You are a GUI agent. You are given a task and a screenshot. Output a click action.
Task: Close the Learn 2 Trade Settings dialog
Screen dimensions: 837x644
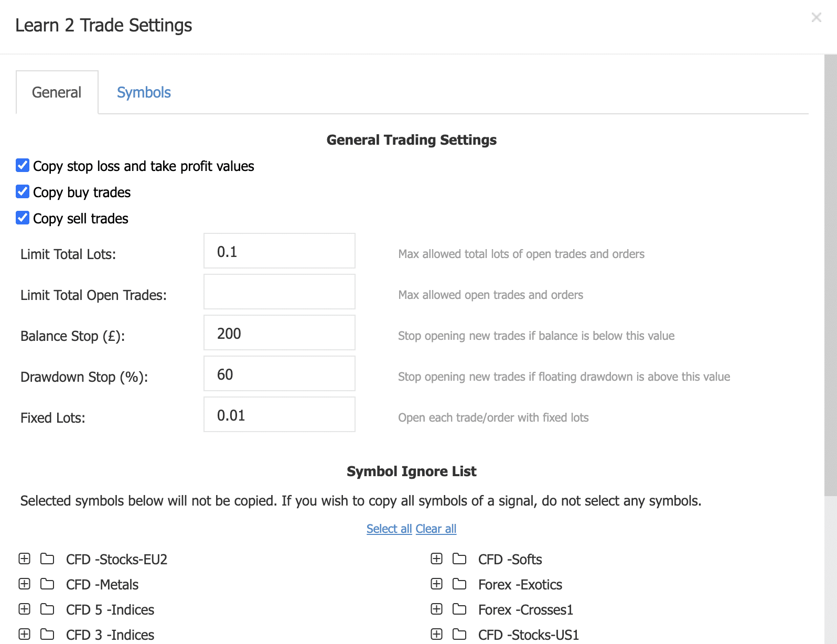(x=816, y=17)
